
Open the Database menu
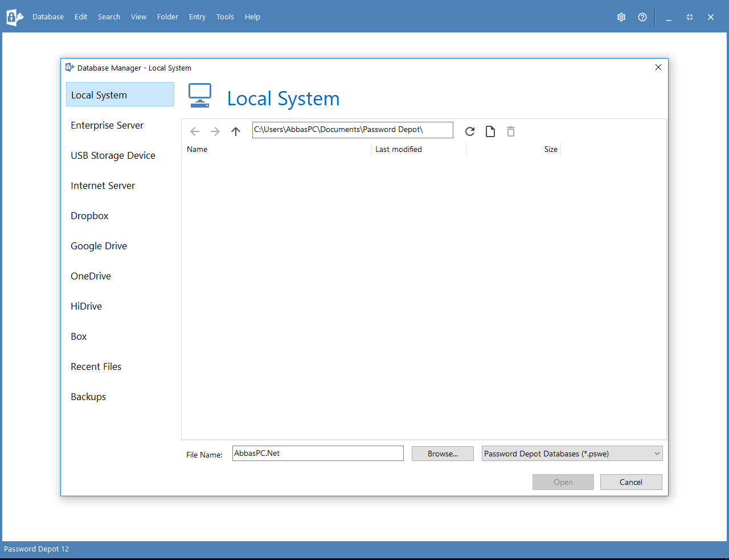point(48,17)
